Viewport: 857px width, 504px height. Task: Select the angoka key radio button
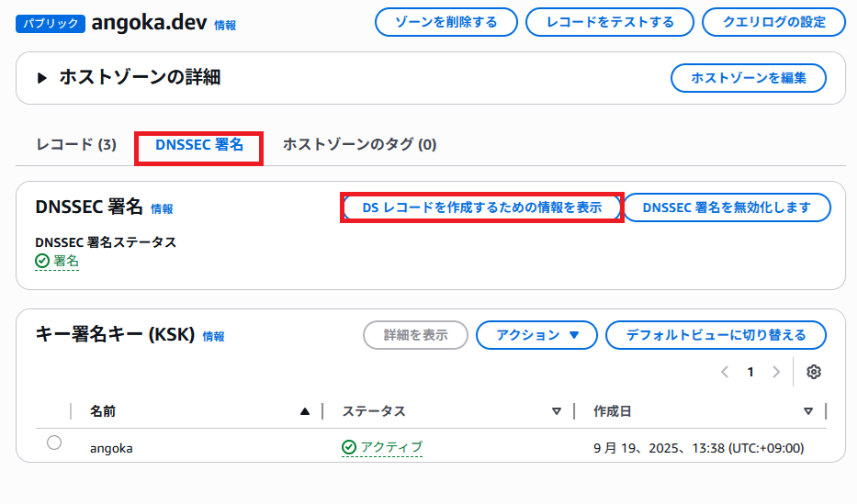click(x=54, y=443)
